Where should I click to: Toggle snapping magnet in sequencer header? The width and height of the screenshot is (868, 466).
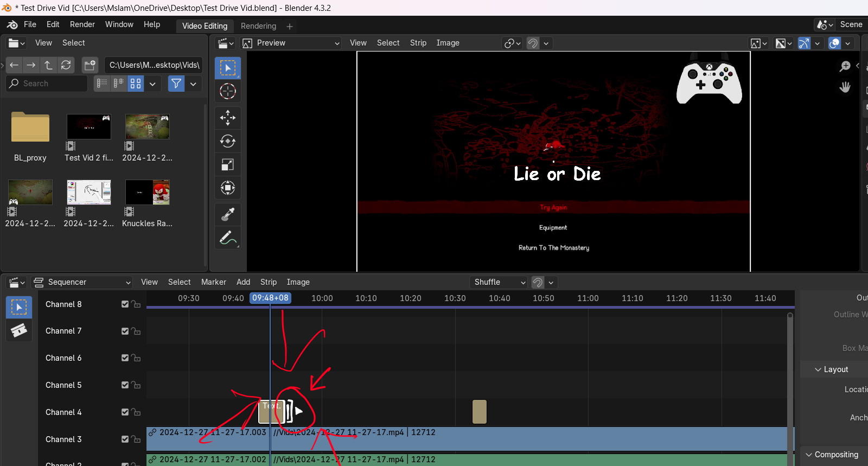click(538, 282)
